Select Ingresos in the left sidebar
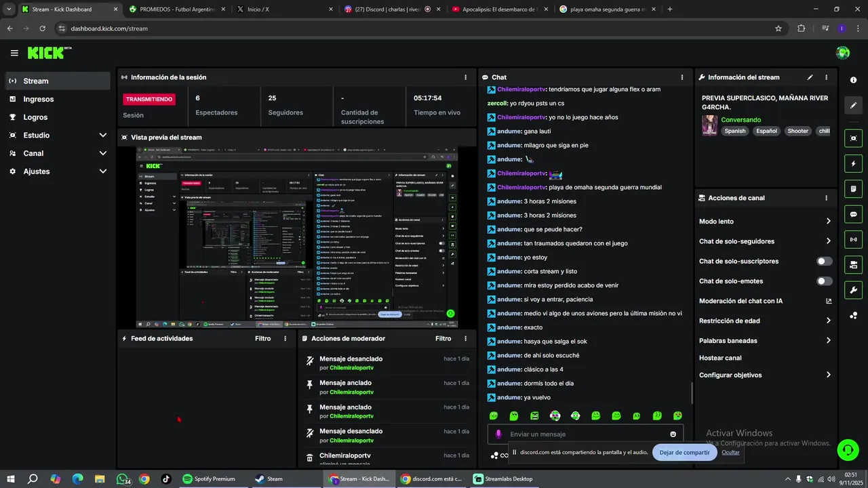Screen dimensions: 868x488 pos(58,99)
